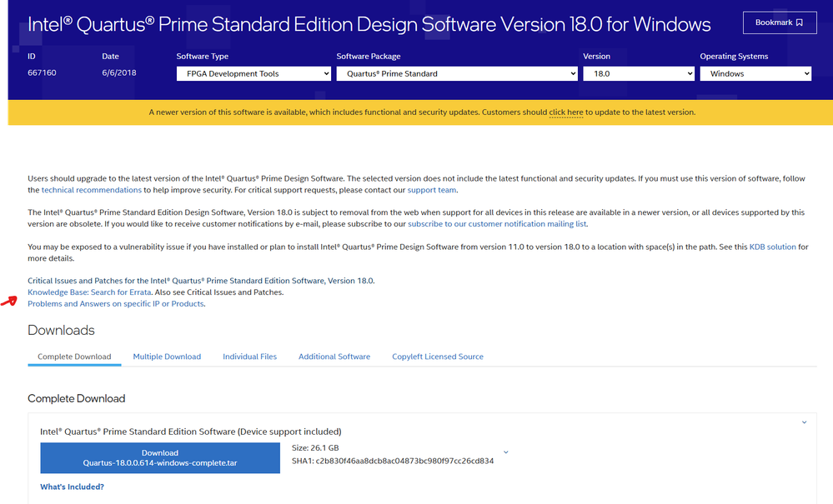
Task: Expand the chevron beside the SHA1 hash
Action: 506,452
